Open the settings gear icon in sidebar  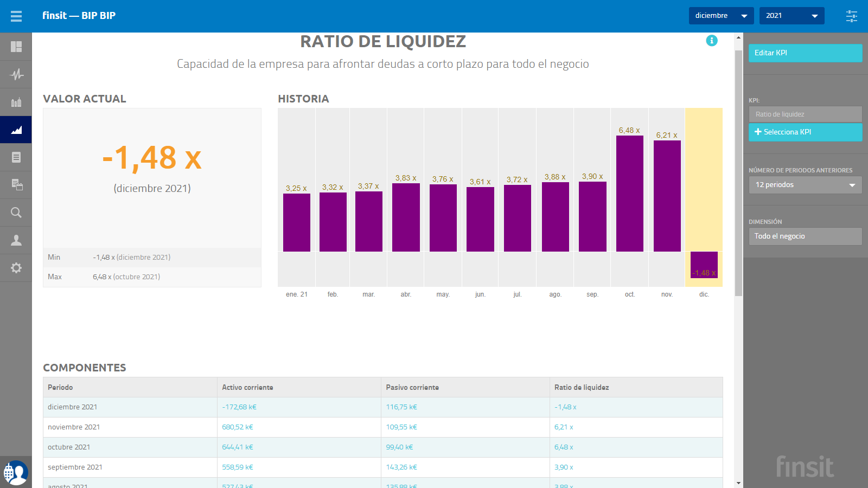coord(16,268)
